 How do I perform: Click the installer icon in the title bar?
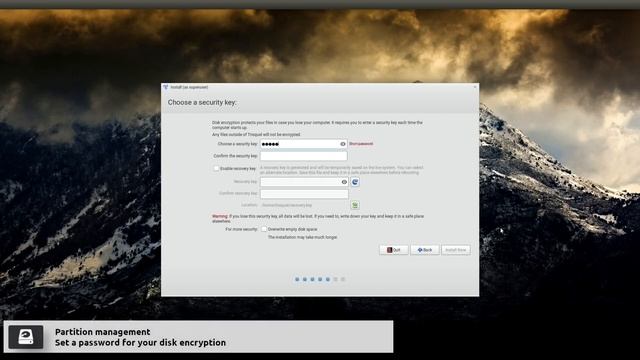click(x=165, y=87)
